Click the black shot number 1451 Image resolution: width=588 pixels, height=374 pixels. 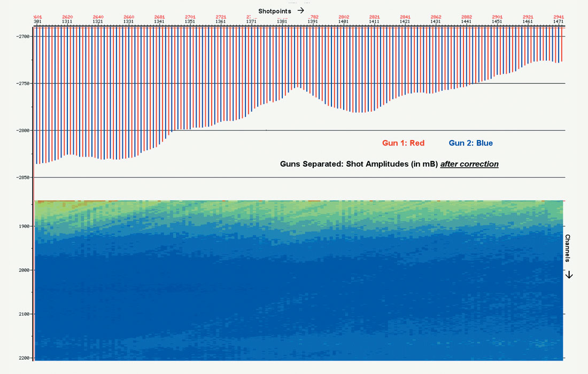tap(497, 21)
